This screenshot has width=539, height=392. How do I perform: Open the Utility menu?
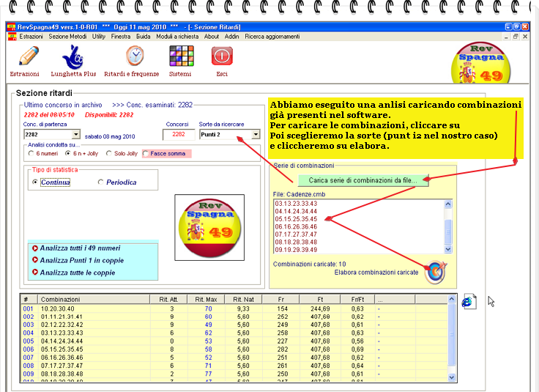click(x=99, y=37)
